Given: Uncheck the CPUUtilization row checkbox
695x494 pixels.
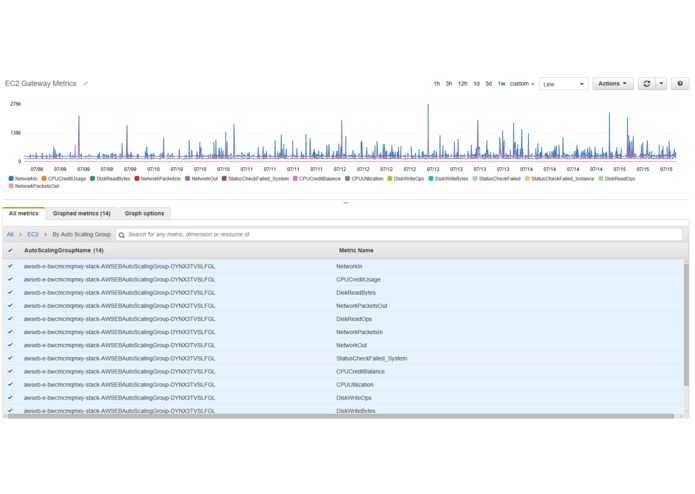Looking at the screenshot, I should pyautogui.click(x=10, y=385).
